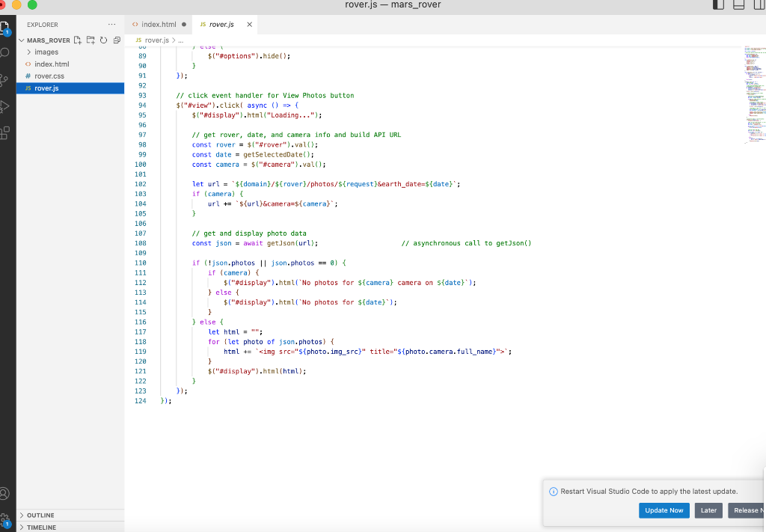This screenshot has width=766, height=532.
Task: Open the Manage gear icon
Action: pos(4,519)
